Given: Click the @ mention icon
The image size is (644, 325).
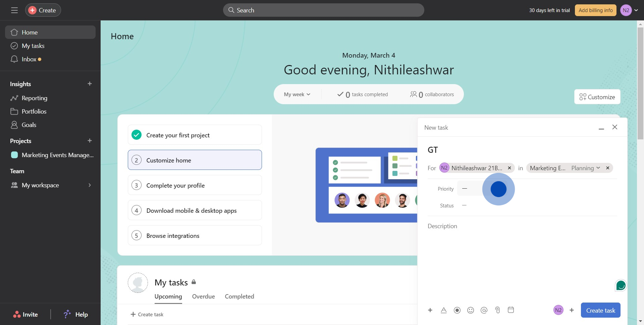Looking at the screenshot, I should pos(484,310).
